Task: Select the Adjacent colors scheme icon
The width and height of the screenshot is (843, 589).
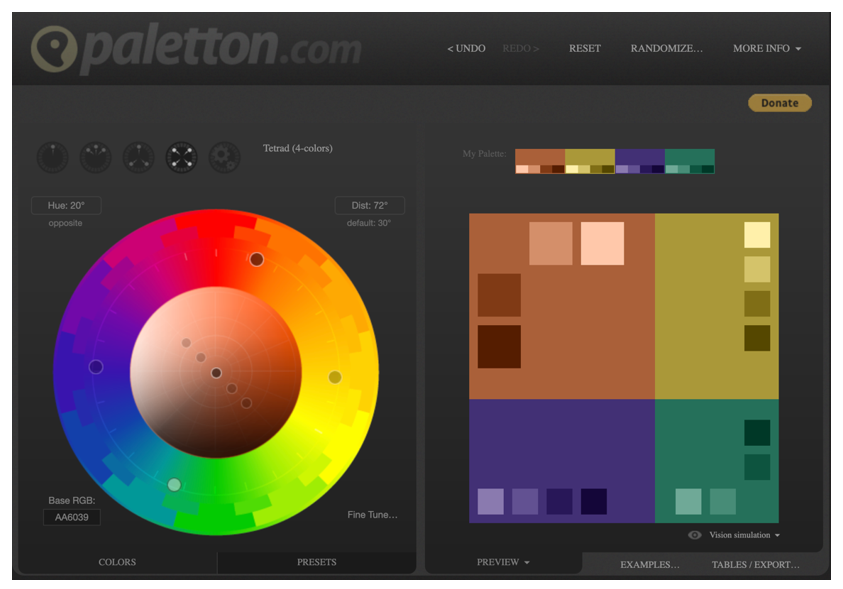Action: click(x=95, y=158)
